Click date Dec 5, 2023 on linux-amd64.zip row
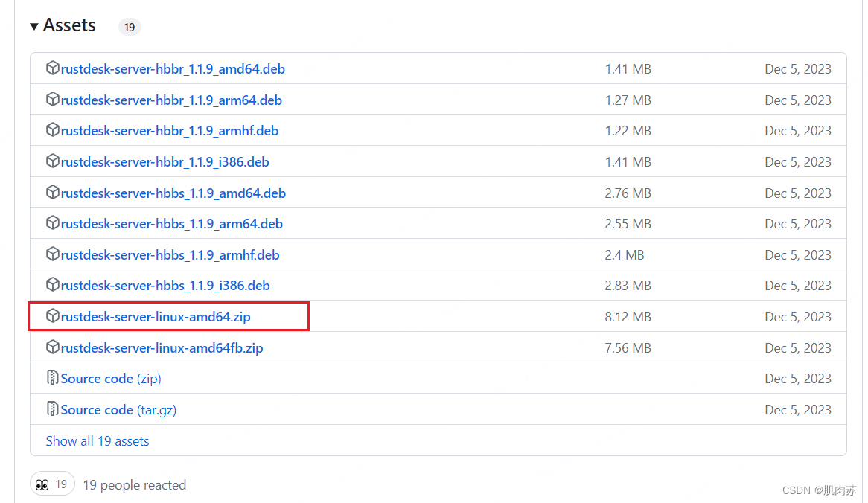Viewport: 868px width, 503px height. pos(798,317)
